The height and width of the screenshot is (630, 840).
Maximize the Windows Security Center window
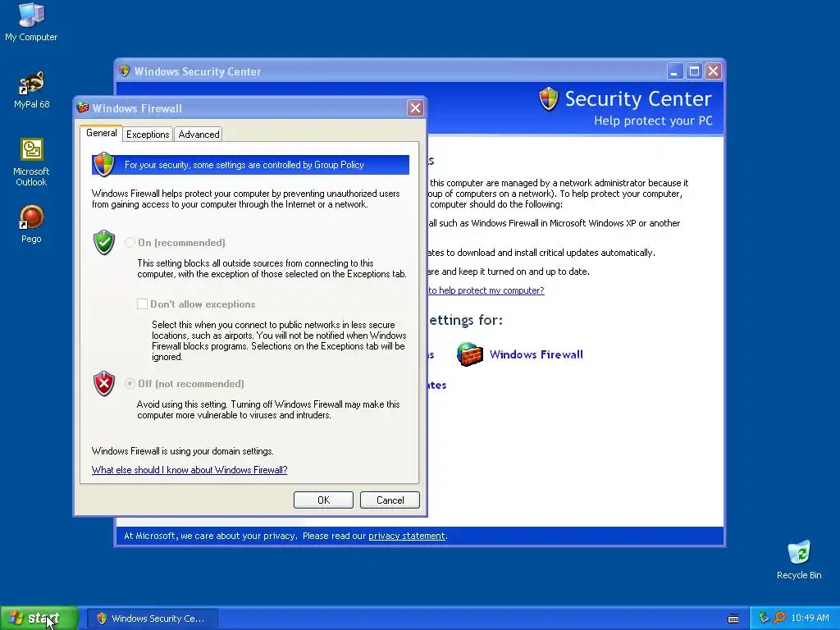click(694, 71)
